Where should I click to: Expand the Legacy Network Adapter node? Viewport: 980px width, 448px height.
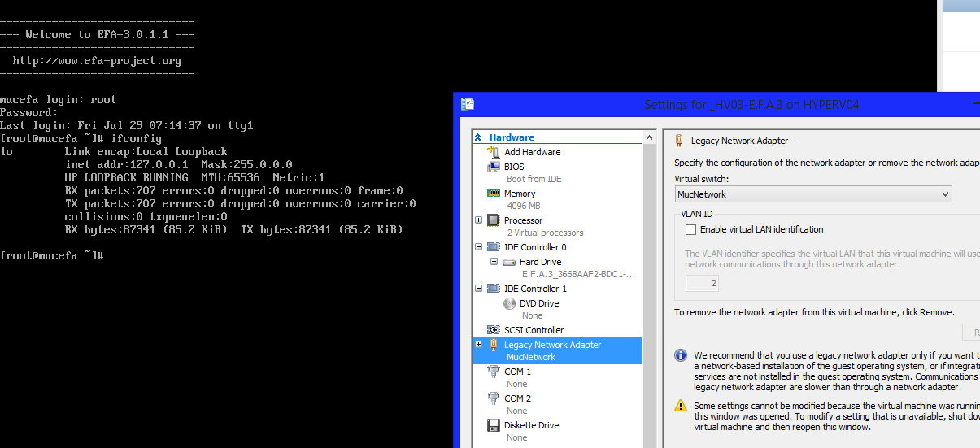[x=478, y=345]
